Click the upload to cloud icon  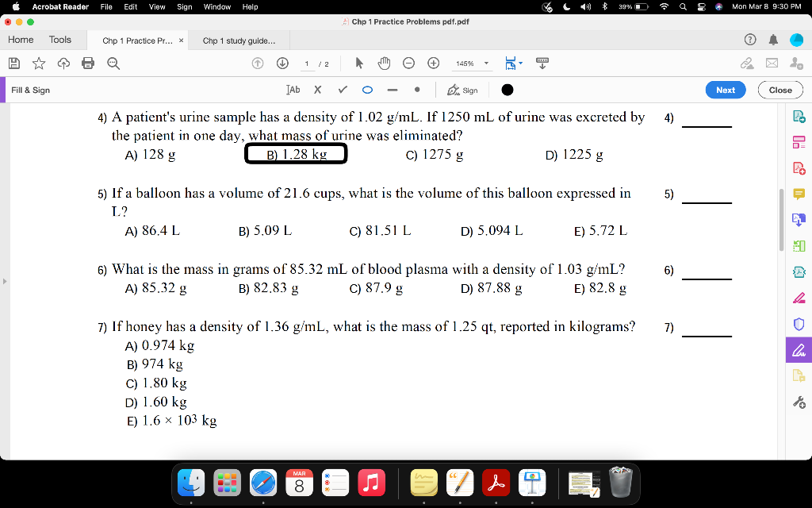tap(63, 63)
